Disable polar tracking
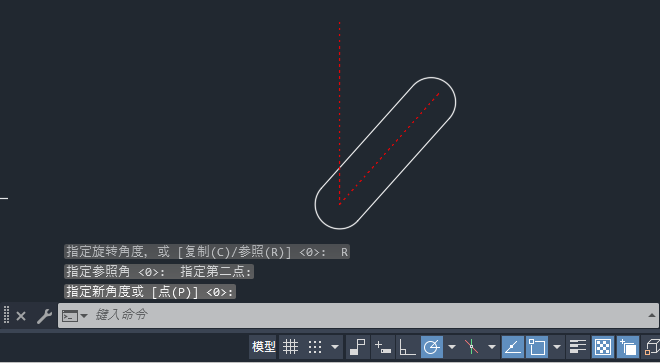 click(x=431, y=347)
